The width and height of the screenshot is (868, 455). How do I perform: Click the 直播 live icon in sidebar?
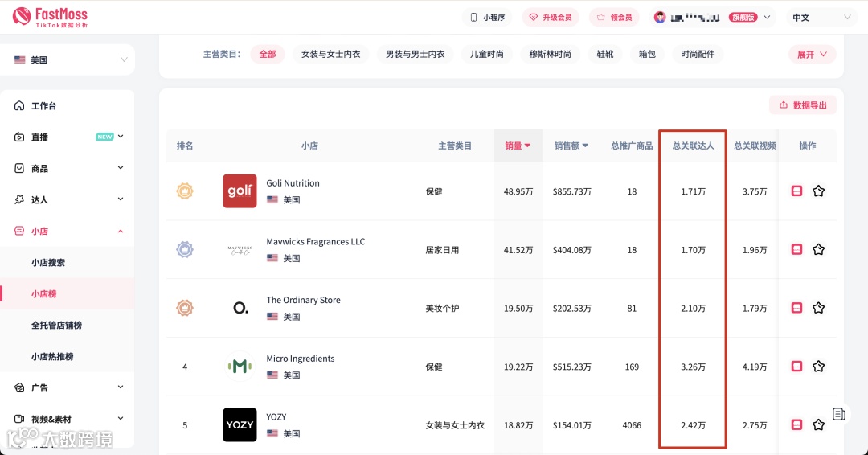(19, 137)
